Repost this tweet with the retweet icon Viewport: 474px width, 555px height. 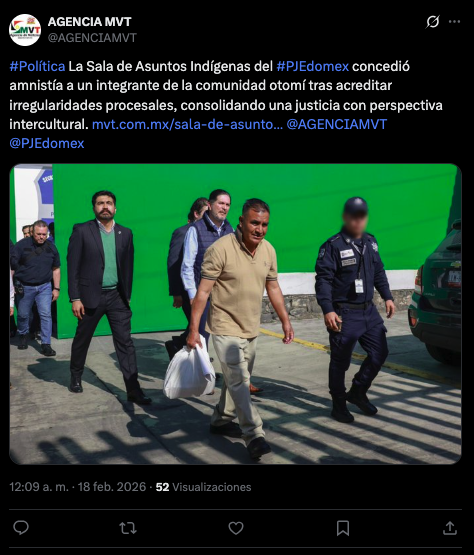pyautogui.click(x=128, y=528)
